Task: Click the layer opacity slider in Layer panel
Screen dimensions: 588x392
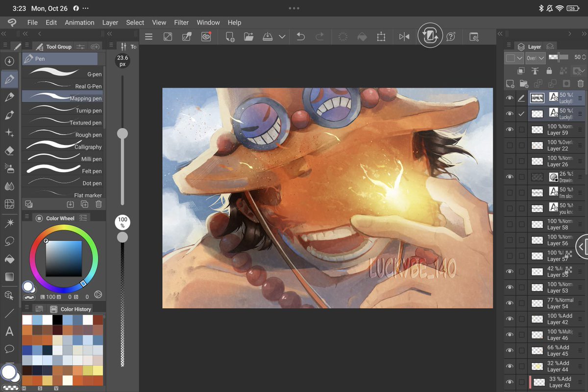Action: 560,57
